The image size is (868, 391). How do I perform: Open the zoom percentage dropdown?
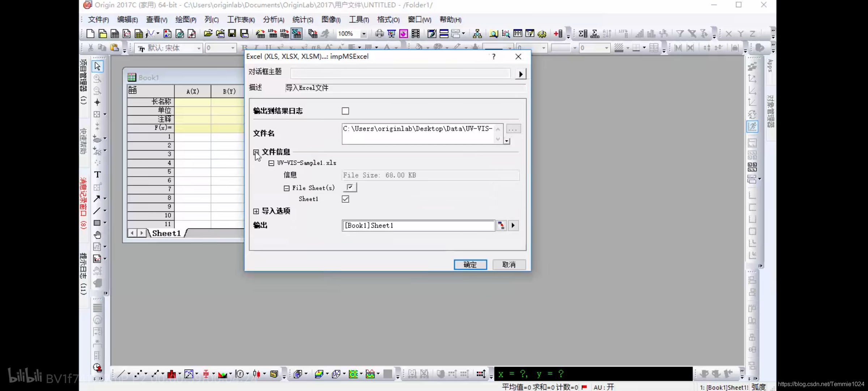[x=364, y=34]
